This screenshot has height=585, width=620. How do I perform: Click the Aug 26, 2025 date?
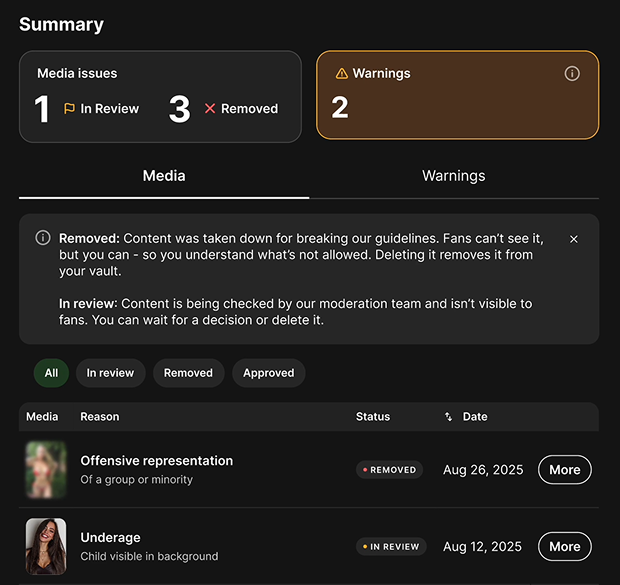(x=483, y=470)
